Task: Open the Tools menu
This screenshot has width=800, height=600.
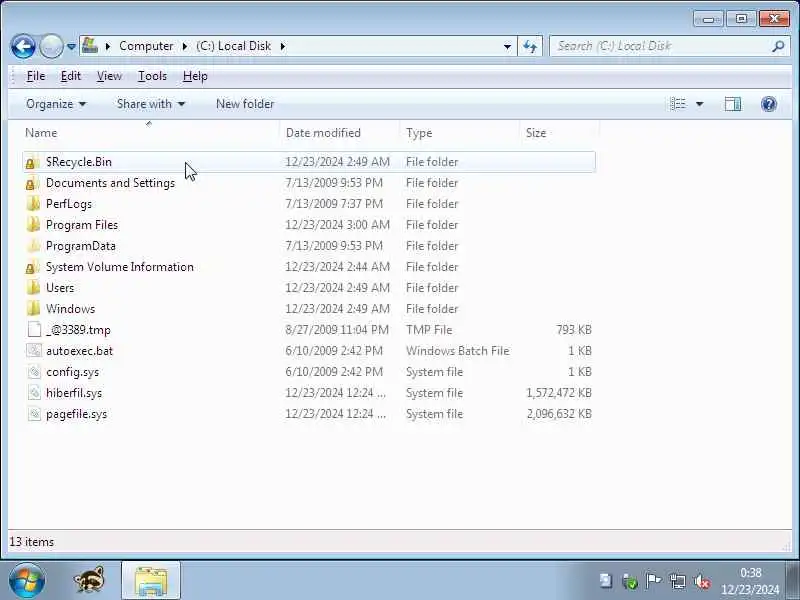Action: 152,76
